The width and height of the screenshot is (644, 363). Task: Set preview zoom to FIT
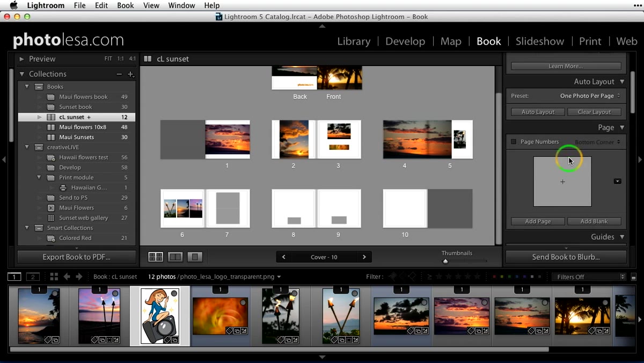click(x=108, y=59)
